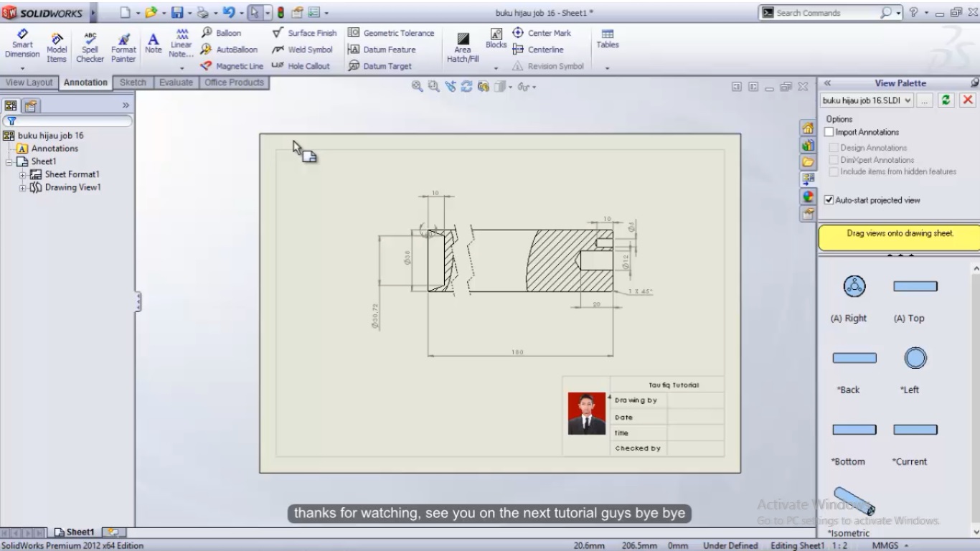The image size is (980, 551).
Task: Select the Note annotation tool
Action: tap(153, 43)
